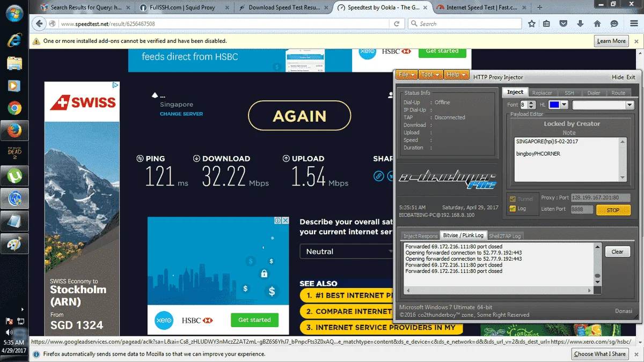Open The Walking Dead 2 taskbar icon
Screen dimensions: 644x362
[14, 153]
